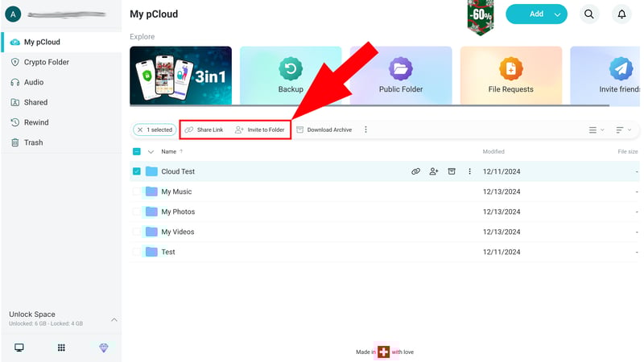Open Audio in sidebar

(x=62, y=82)
